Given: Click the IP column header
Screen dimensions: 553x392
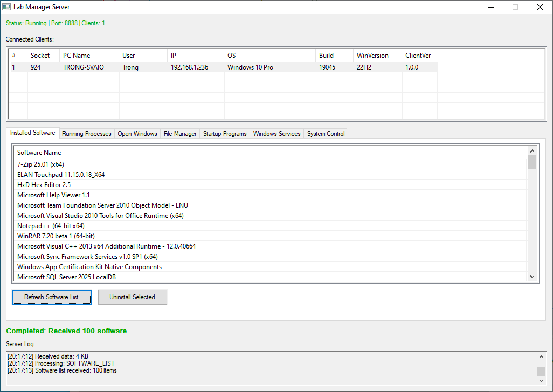Looking at the screenshot, I should pyautogui.click(x=196, y=56).
